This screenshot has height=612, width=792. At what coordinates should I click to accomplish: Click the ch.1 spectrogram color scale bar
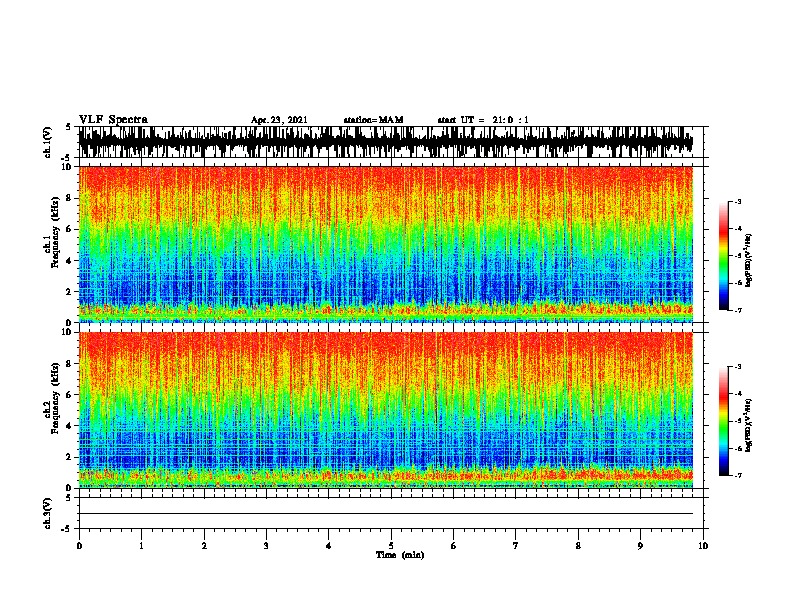(x=723, y=256)
